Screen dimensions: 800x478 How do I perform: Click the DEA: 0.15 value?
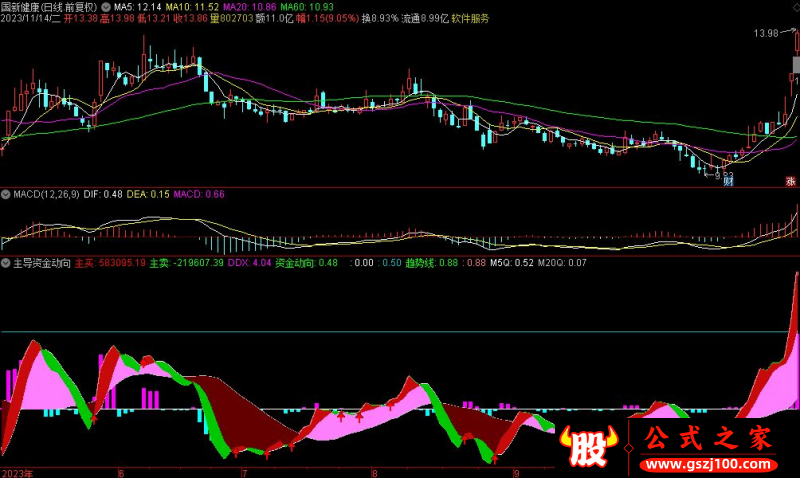[147, 194]
